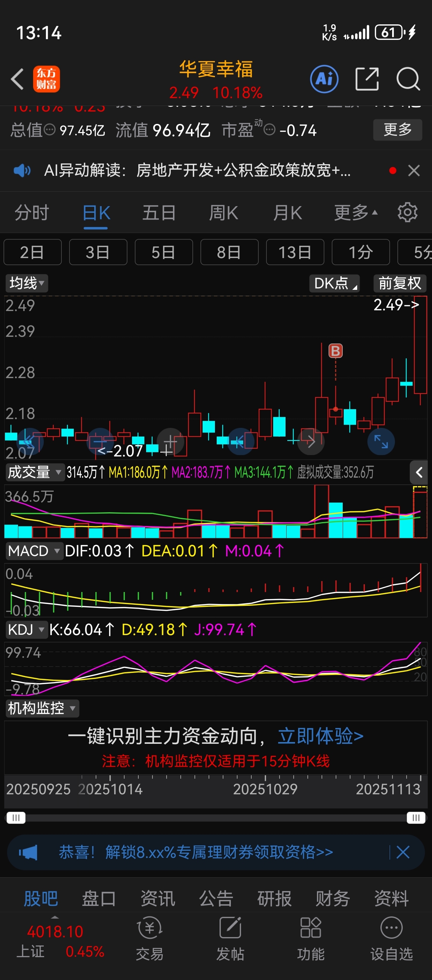Expand chart to fullscreen
Screen dimensions: 432x980
pos(381,441)
